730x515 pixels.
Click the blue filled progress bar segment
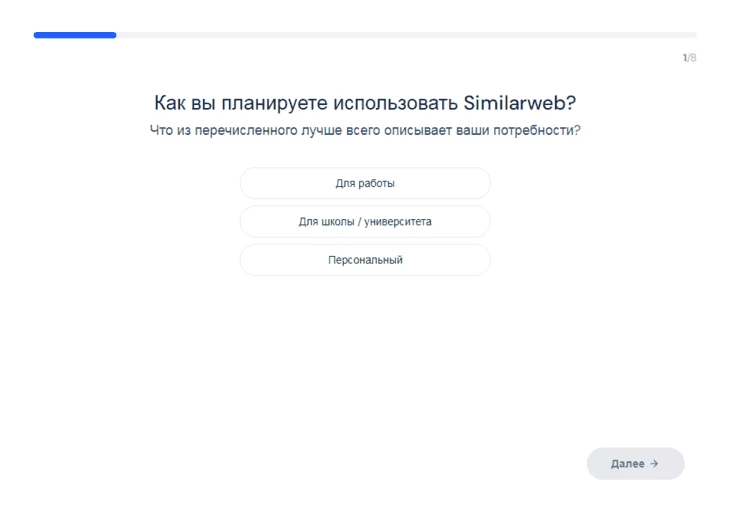coord(75,35)
